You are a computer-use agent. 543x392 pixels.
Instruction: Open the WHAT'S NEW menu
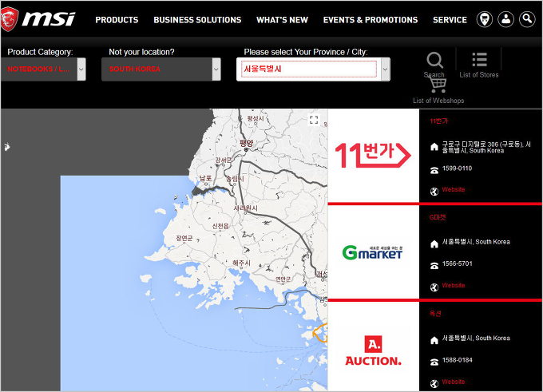pyautogui.click(x=282, y=20)
